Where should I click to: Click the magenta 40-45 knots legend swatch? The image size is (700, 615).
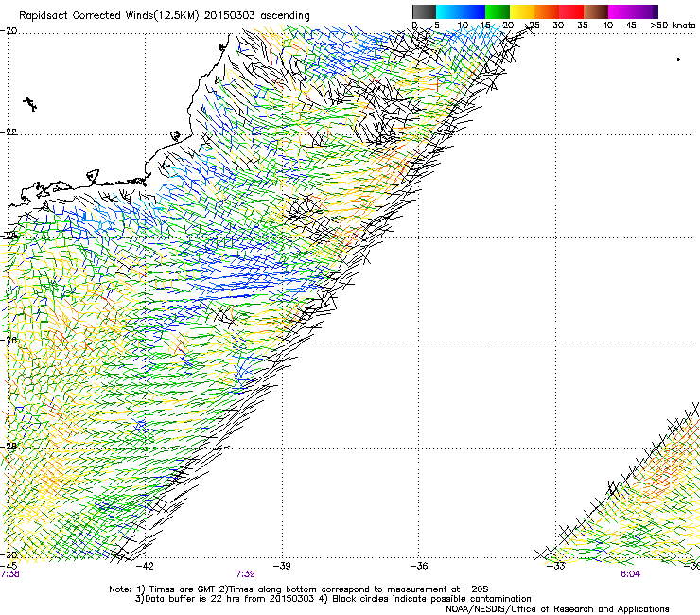point(621,11)
